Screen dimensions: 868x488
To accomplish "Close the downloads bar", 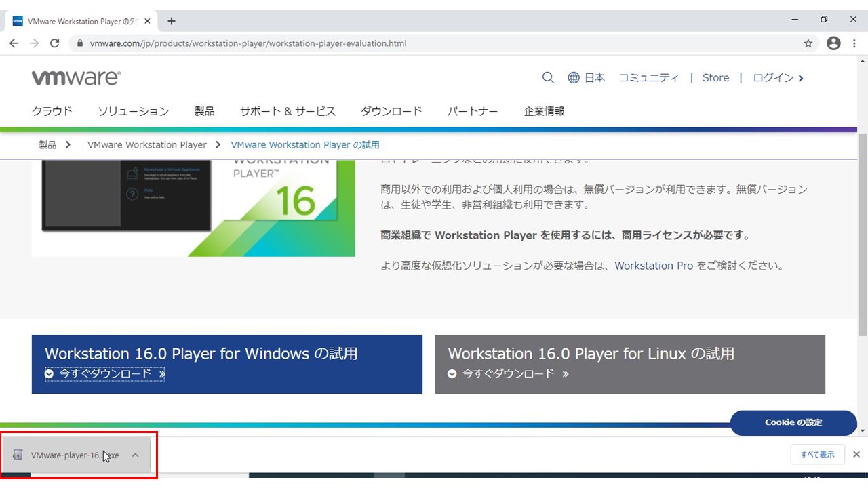I will (856, 455).
